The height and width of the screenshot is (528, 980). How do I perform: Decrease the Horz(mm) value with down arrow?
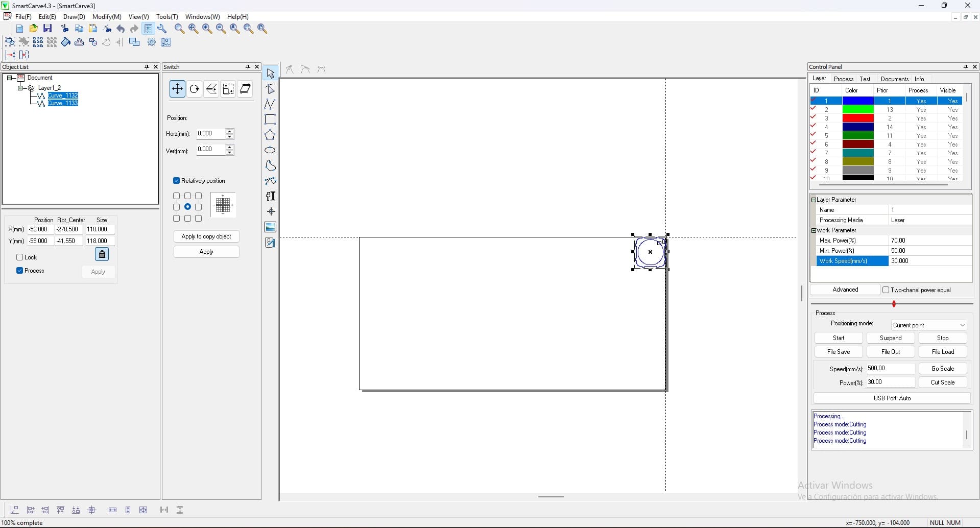click(230, 137)
